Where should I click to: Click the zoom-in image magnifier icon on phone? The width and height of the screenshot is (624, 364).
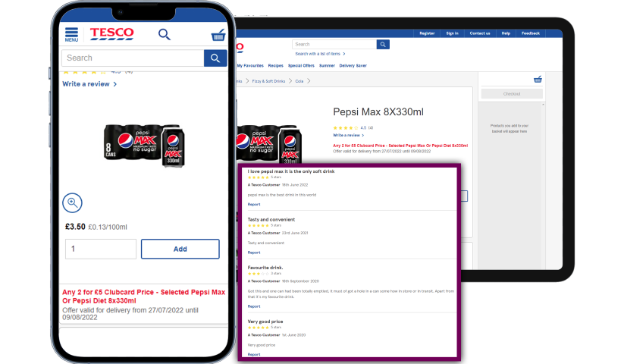pos(73,203)
